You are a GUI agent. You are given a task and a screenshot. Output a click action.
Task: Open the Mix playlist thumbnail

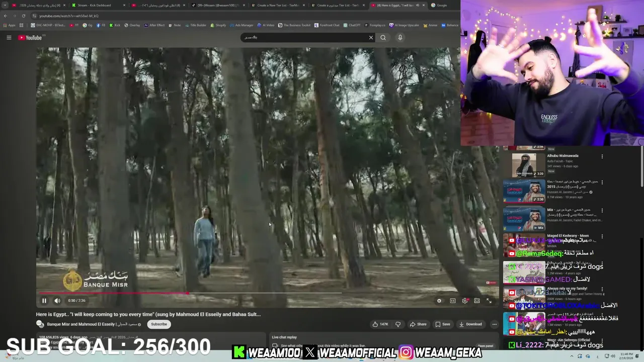(x=524, y=219)
